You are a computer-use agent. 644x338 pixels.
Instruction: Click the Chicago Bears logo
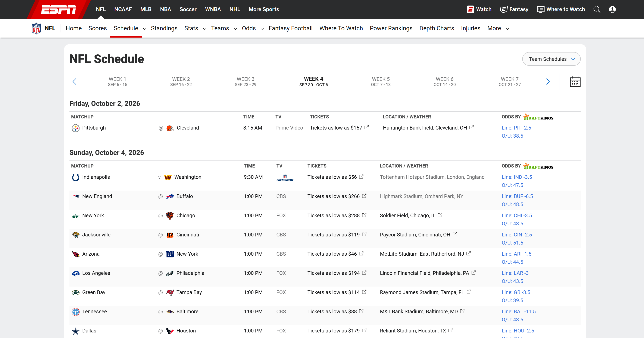pyautogui.click(x=170, y=216)
